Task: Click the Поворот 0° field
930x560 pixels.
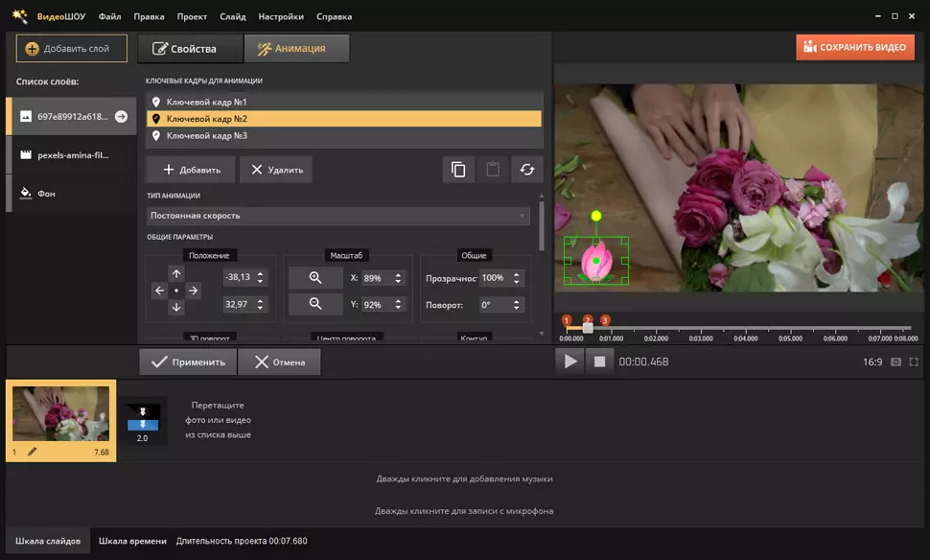Action: point(495,304)
